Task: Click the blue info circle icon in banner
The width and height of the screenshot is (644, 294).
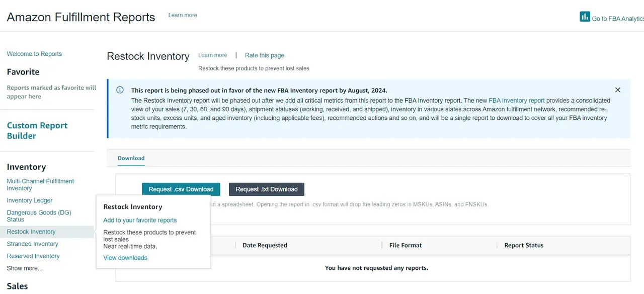Action: pyautogui.click(x=120, y=90)
